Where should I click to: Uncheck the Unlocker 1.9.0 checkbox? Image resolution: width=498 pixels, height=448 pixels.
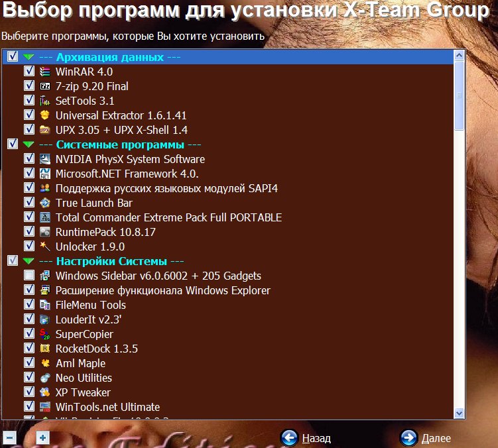click(x=29, y=246)
